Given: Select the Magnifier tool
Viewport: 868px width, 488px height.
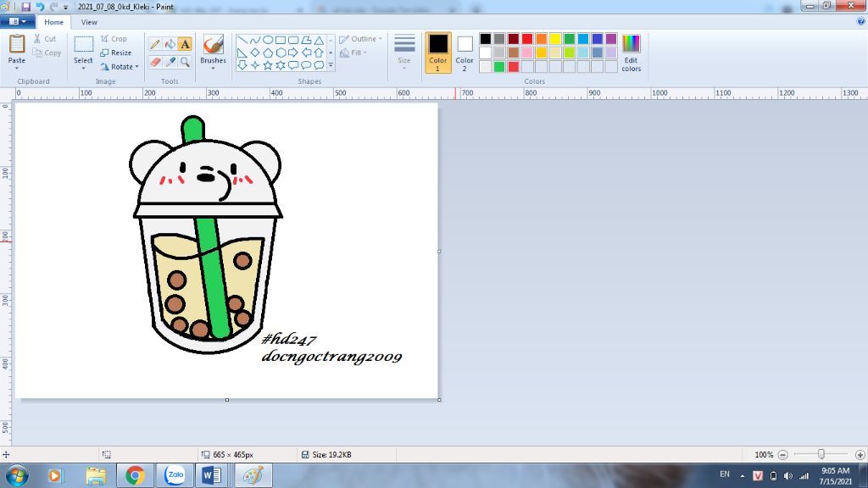Looking at the screenshot, I should 185,62.
